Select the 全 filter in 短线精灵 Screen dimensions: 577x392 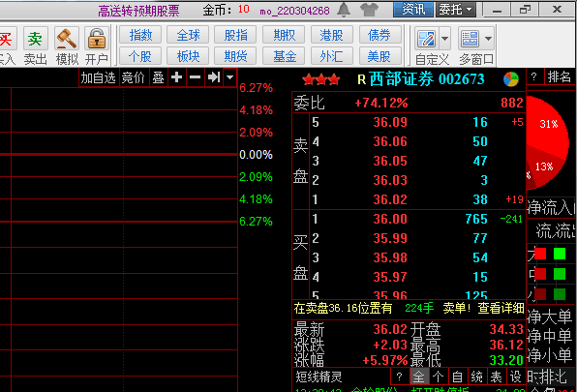coord(419,377)
